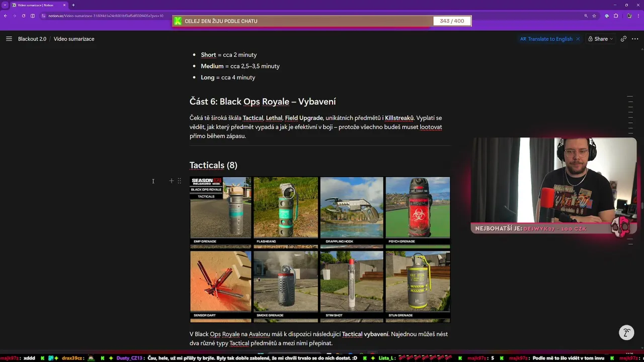The image size is (644, 362).
Task: Click the NEJBOHATŠÍ JE label
Action: coord(499,229)
